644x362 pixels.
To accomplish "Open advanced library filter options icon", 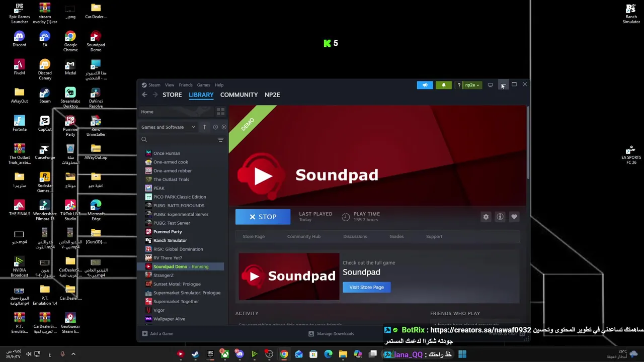I will coord(220,140).
